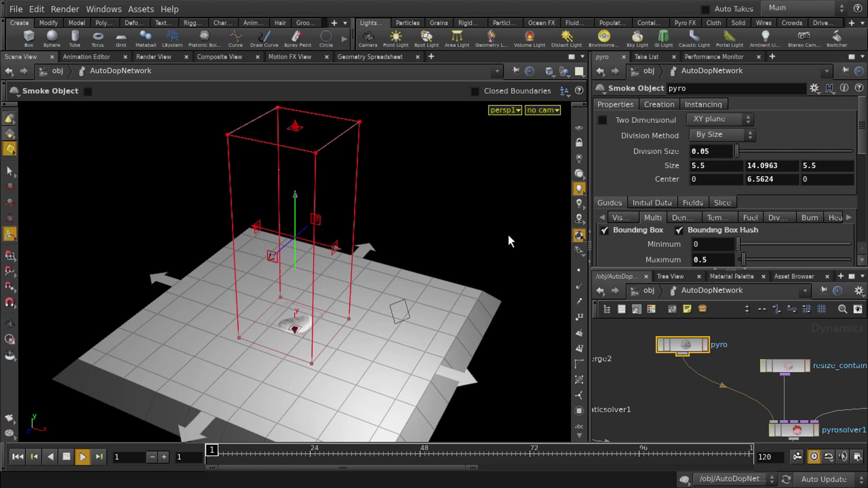Viewport: 868px width, 488px height.
Task: Toggle the Closed Boundaries checkbox
Action: coord(475,91)
